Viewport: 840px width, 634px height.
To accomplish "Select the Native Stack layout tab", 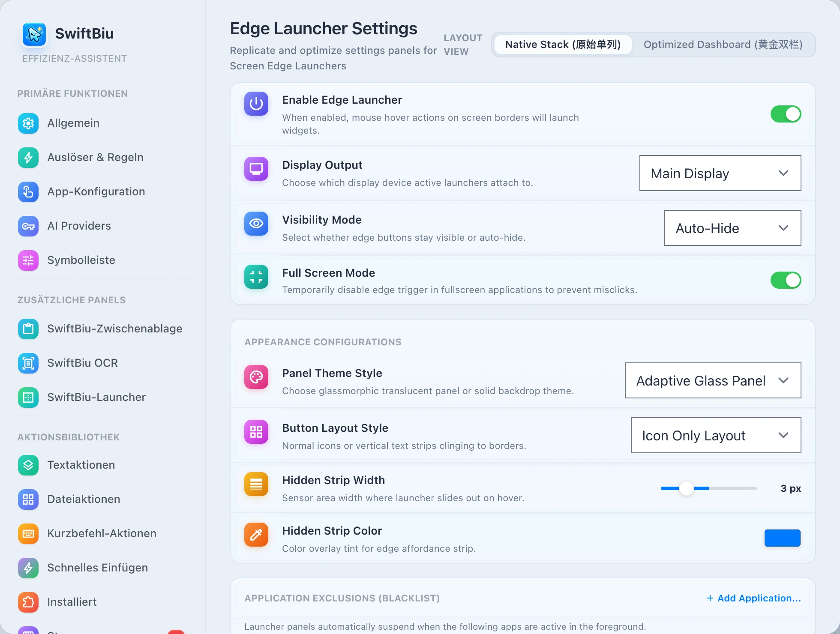I will [x=563, y=45].
